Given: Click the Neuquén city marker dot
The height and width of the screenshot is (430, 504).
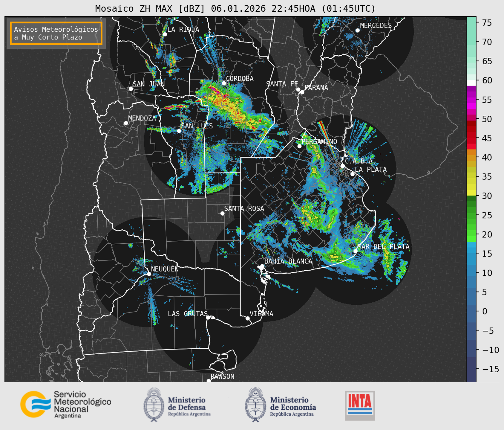Looking at the screenshot, I should click(x=149, y=274).
